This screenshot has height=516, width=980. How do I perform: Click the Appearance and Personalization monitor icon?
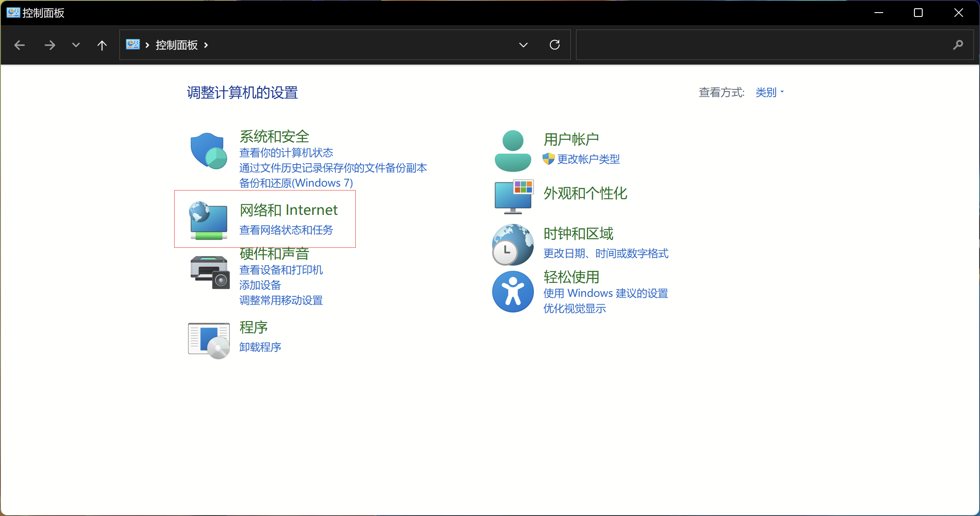[513, 197]
